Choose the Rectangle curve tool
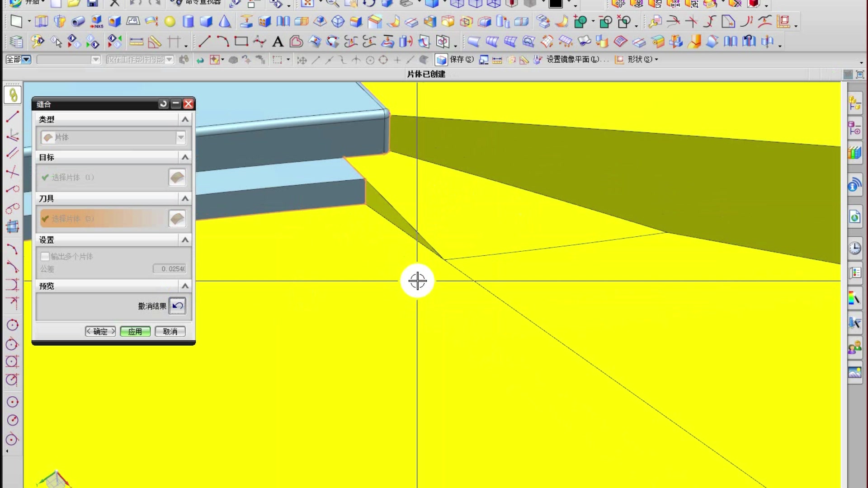Screen dimensions: 868x488 click(x=241, y=42)
